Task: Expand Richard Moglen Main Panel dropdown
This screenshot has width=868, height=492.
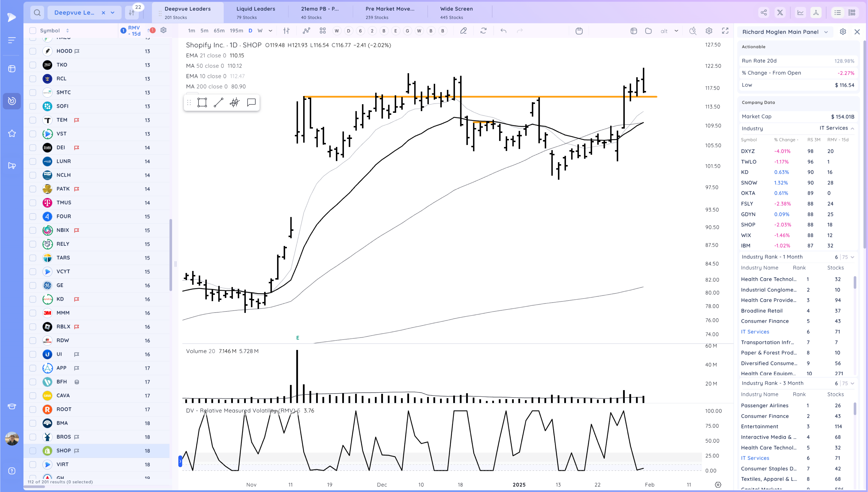Action: pyautogui.click(x=826, y=32)
